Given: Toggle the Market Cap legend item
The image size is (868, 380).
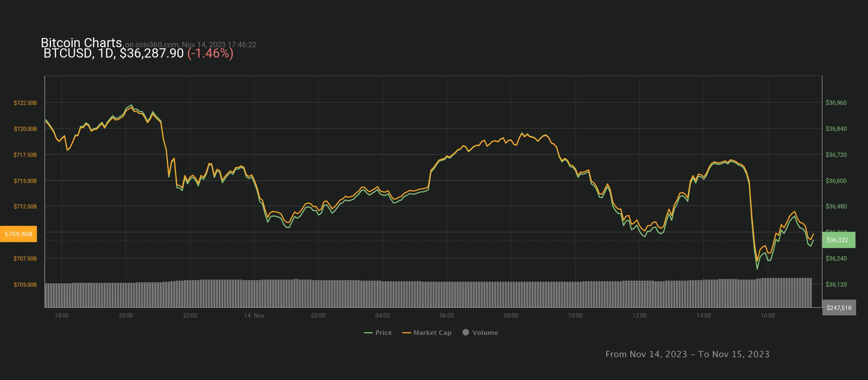Looking at the screenshot, I should [432, 332].
